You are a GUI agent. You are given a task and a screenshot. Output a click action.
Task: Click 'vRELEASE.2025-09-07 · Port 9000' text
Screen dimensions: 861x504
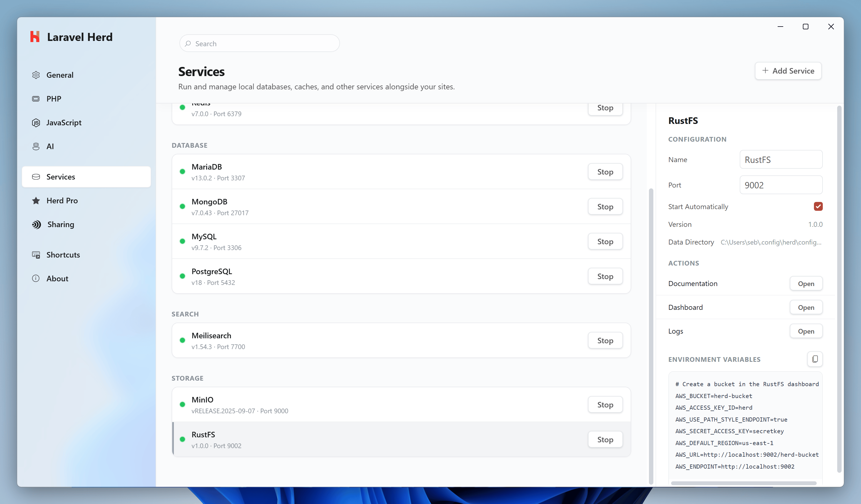click(x=240, y=411)
